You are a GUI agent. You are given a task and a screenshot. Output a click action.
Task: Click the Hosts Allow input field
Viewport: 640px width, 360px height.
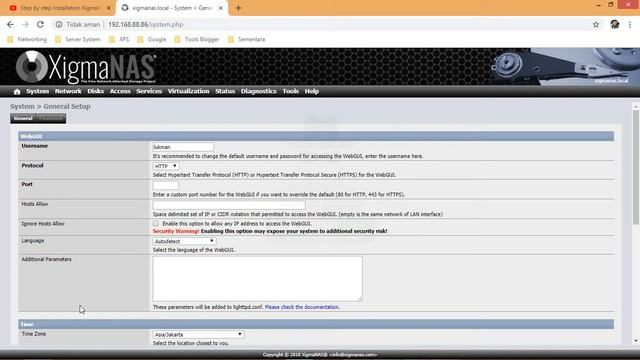tap(229, 204)
